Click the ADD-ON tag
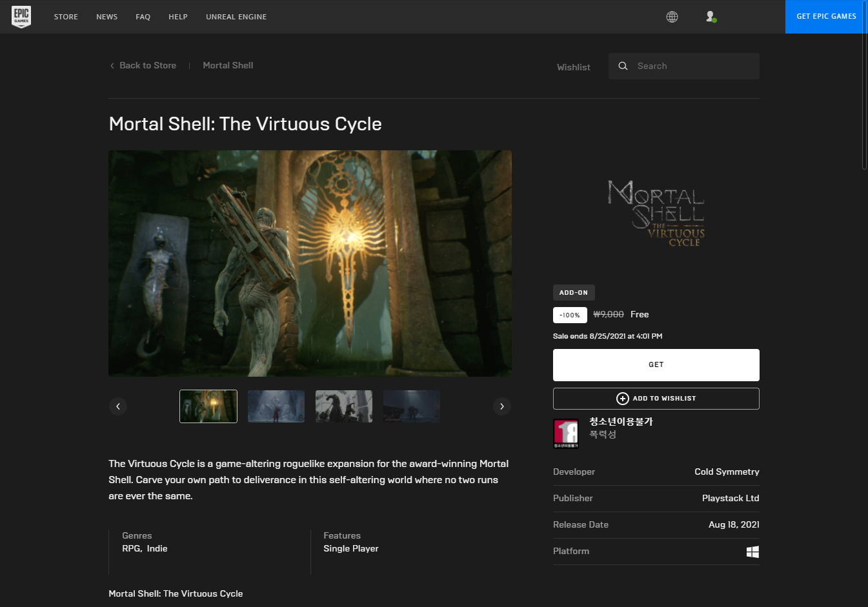Screen dimensions: 868x607 pos(574,293)
